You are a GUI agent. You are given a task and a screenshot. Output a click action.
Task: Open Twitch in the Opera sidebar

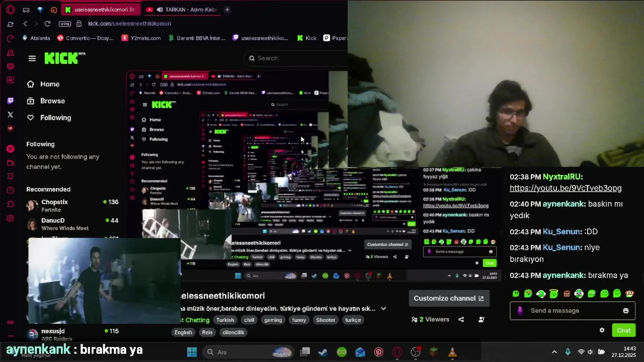click(11, 101)
